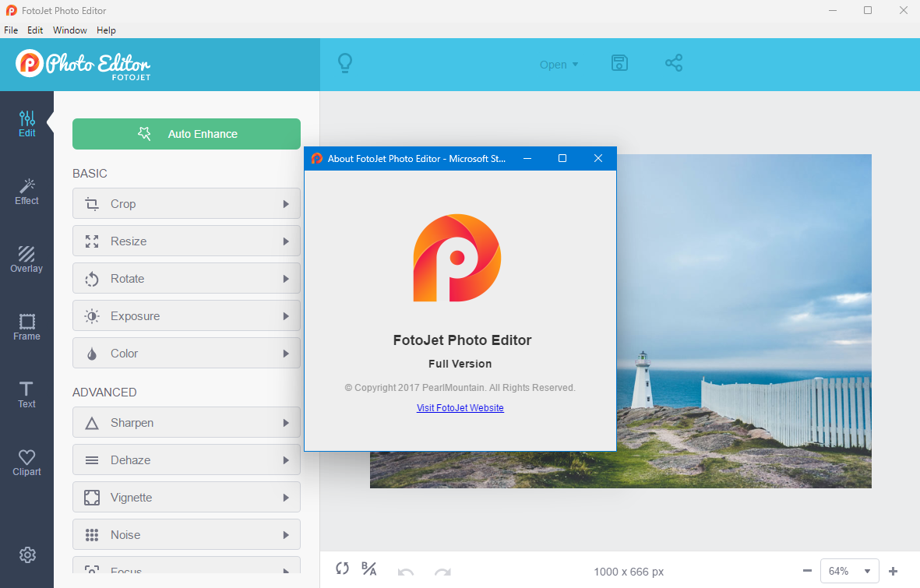
Task: Click the BASIC section heading
Action: (x=90, y=174)
